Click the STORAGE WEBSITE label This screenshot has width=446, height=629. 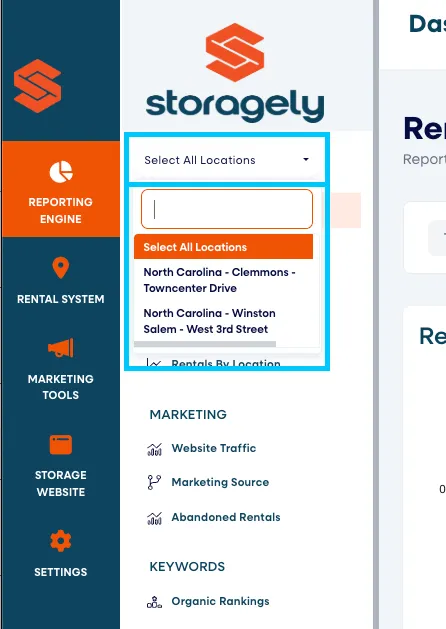click(x=61, y=483)
